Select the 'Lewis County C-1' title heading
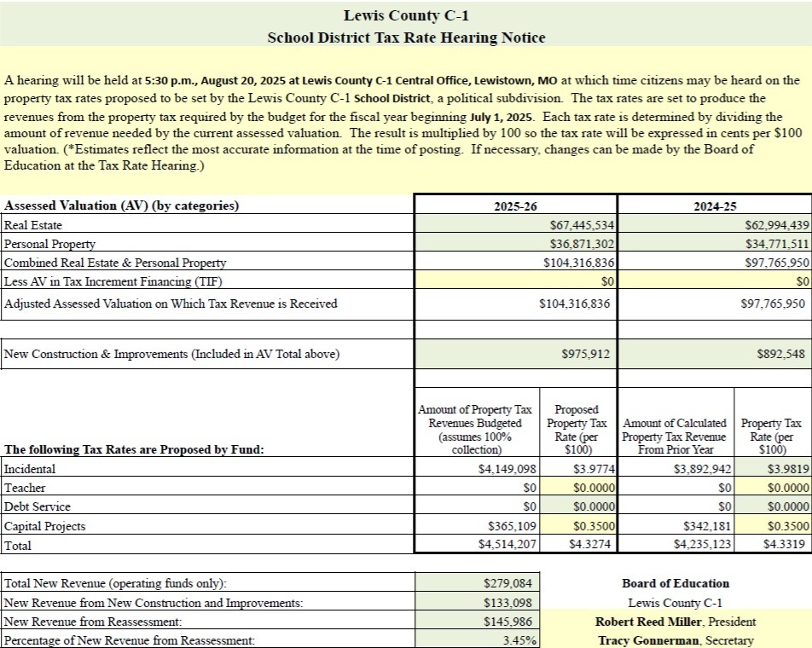Screen dimensions: 812x648 click(x=406, y=15)
